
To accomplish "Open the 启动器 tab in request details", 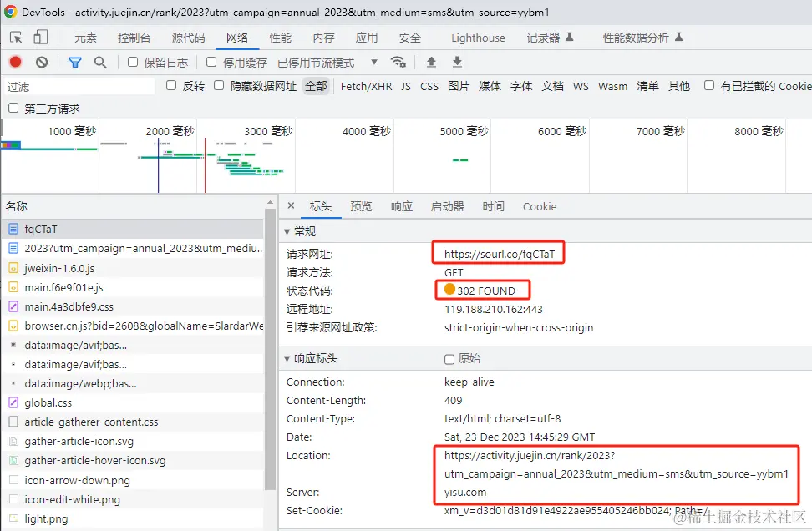I will 448,206.
